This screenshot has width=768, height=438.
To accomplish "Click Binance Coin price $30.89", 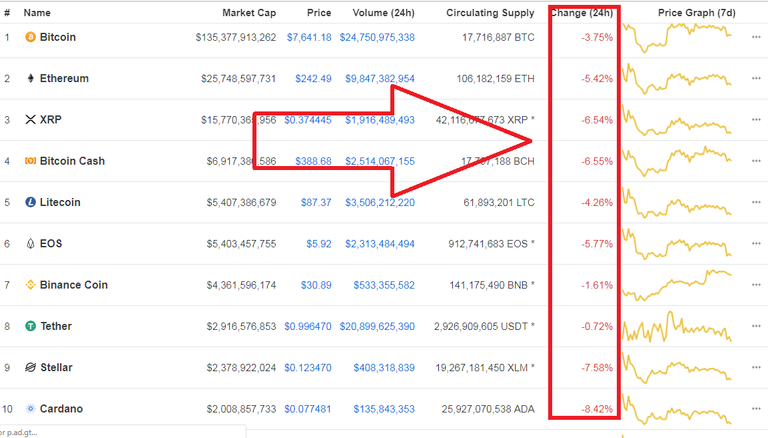I will 316,285.
